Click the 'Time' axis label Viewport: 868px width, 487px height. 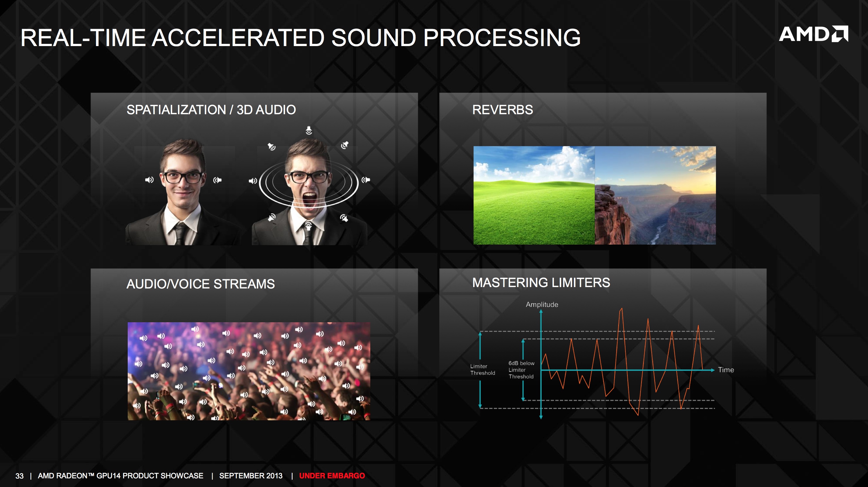point(726,370)
